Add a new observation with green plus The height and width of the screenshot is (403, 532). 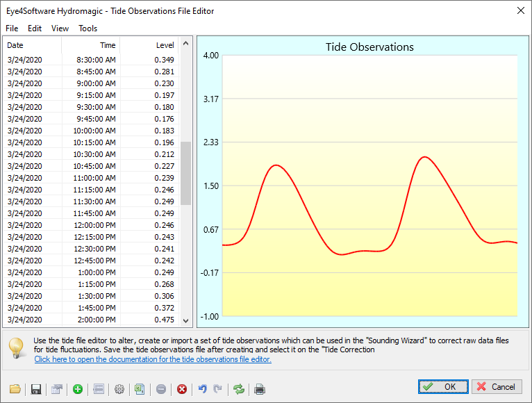click(x=78, y=388)
